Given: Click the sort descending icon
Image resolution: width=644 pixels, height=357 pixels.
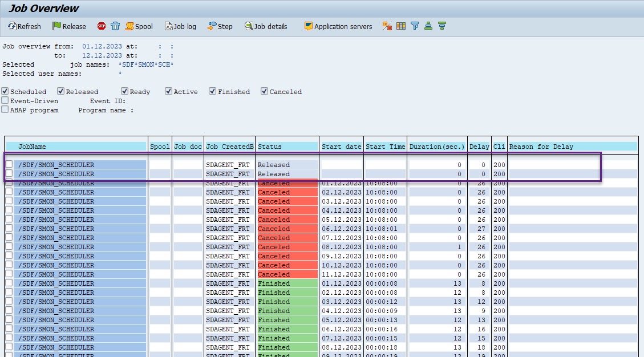Looking at the screenshot, I should (x=442, y=26).
